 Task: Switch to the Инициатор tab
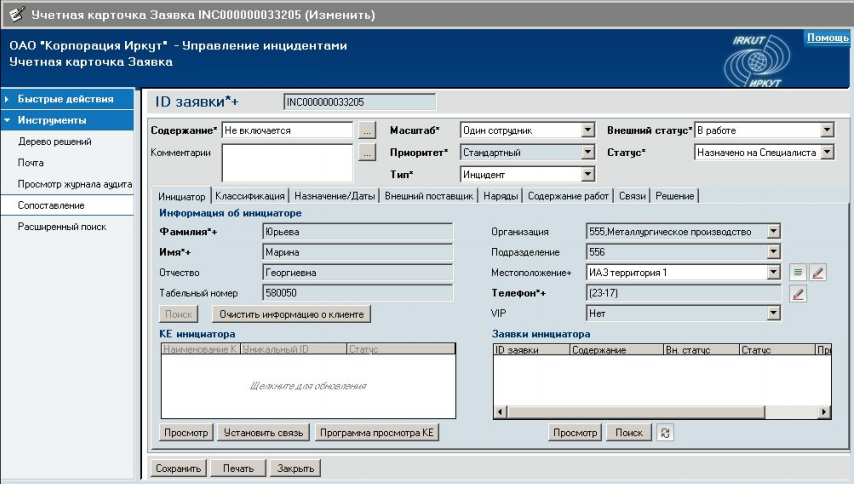(x=181, y=197)
